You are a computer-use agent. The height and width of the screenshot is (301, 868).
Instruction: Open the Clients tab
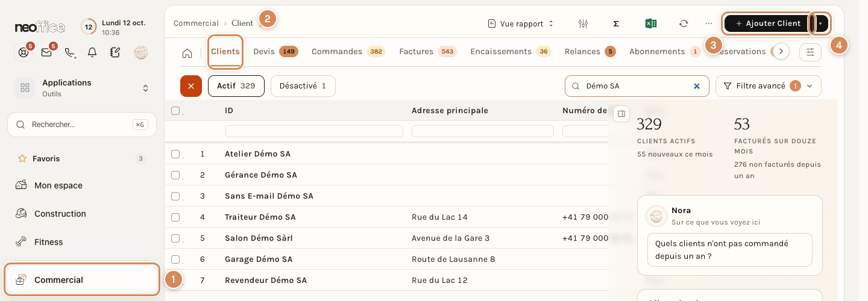(x=225, y=52)
